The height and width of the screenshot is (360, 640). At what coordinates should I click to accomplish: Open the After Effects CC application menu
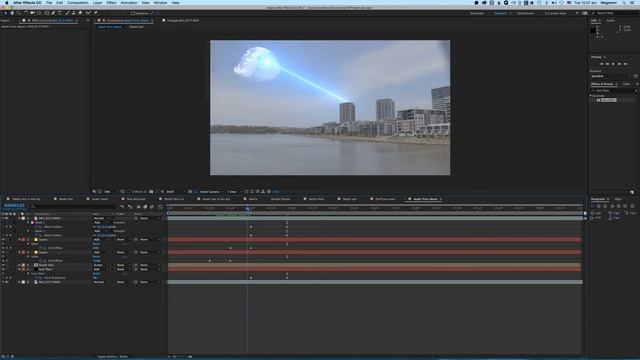point(27,2)
